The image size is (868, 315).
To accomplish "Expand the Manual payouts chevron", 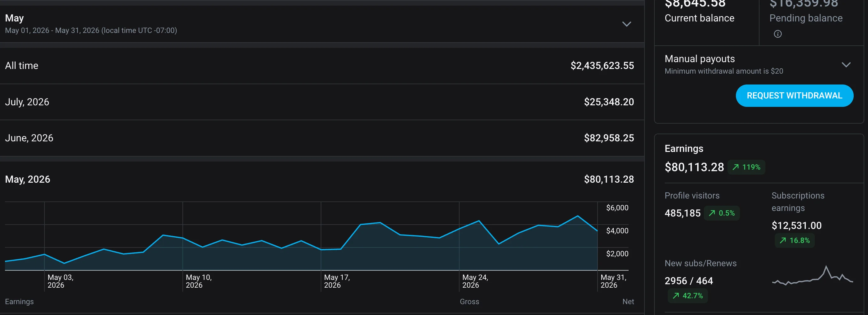I will (846, 65).
